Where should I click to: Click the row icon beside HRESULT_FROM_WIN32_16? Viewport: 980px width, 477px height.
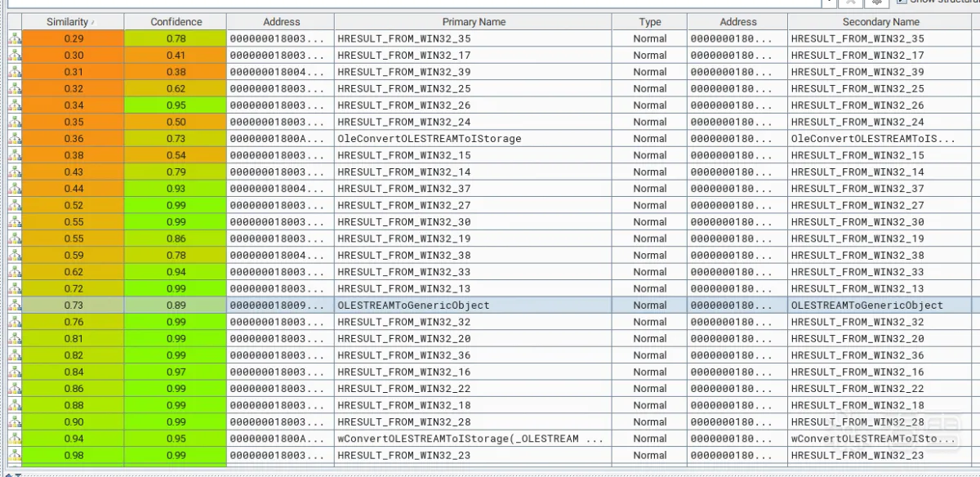point(15,372)
